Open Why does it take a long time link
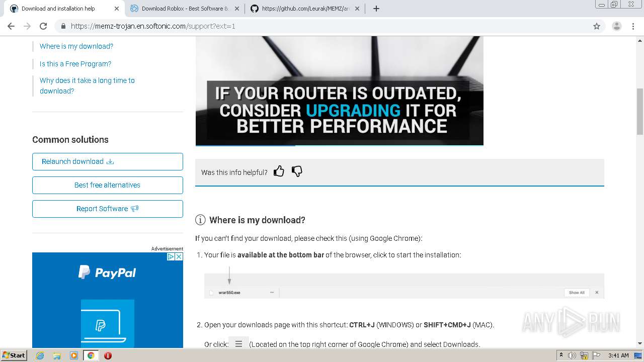 point(87,85)
